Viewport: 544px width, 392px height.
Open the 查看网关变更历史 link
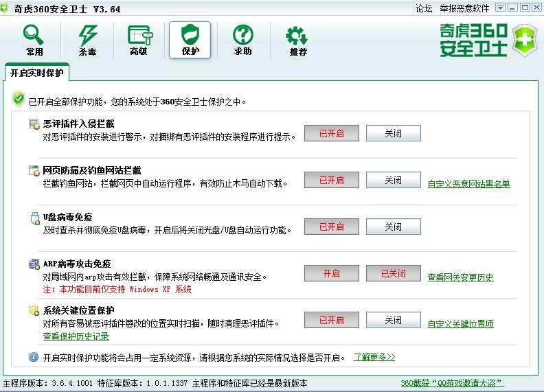460,277
